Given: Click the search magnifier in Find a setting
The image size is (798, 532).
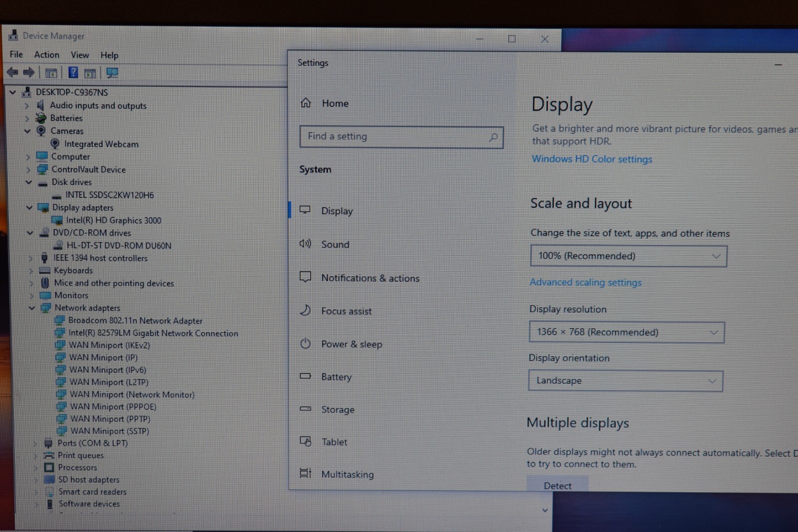Looking at the screenshot, I should tap(493, 137).
